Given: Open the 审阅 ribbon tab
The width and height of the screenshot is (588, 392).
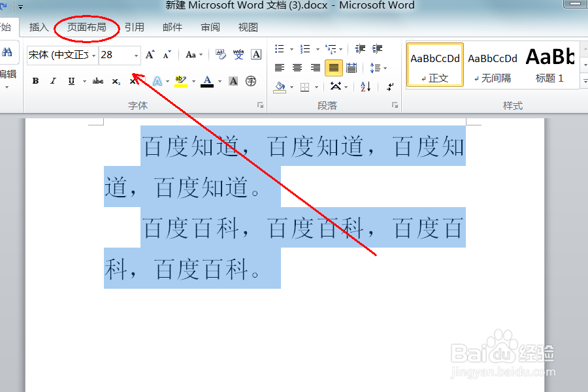Looking at the screenshot, I should 210,27.
